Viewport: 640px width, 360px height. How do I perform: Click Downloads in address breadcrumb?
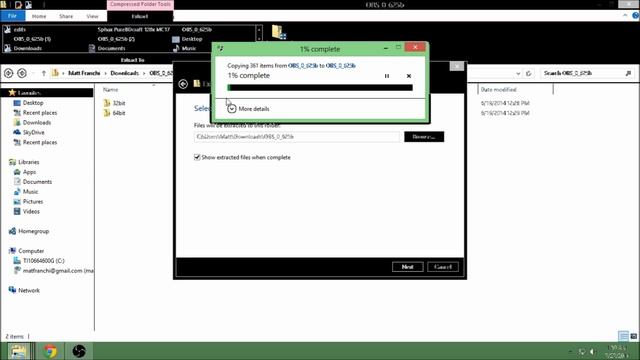tap(124, 73)
